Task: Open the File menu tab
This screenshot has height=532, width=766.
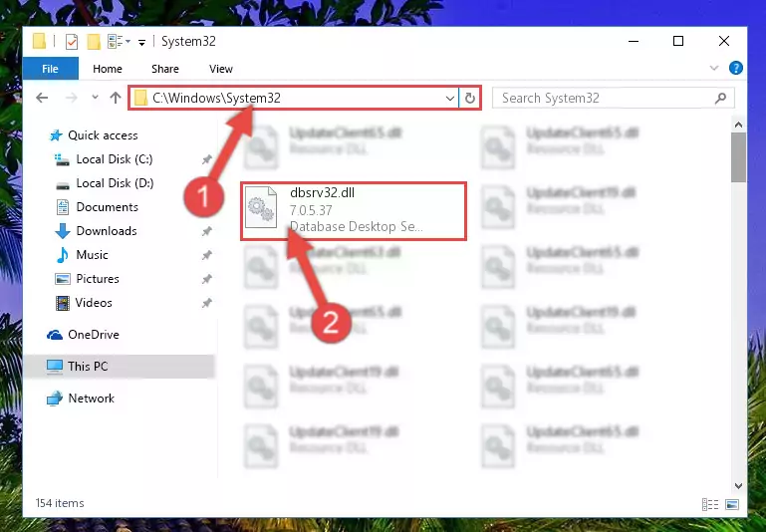Action: (x=51, y=69)
